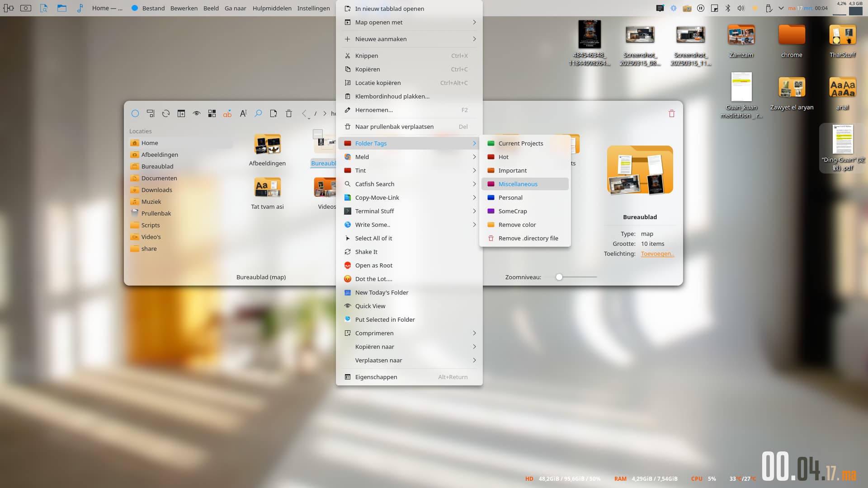The width and height of the screenshot is (868, 488).
Task: Toggle the preview eye icon in Dolphin toolbar
Action: (x=197, y=114)
